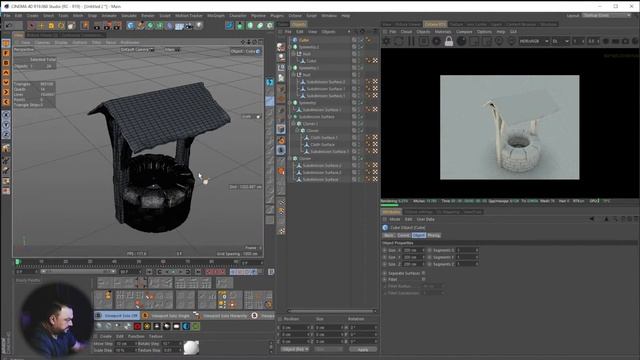Select the Rotate tool

pos(61,26)
